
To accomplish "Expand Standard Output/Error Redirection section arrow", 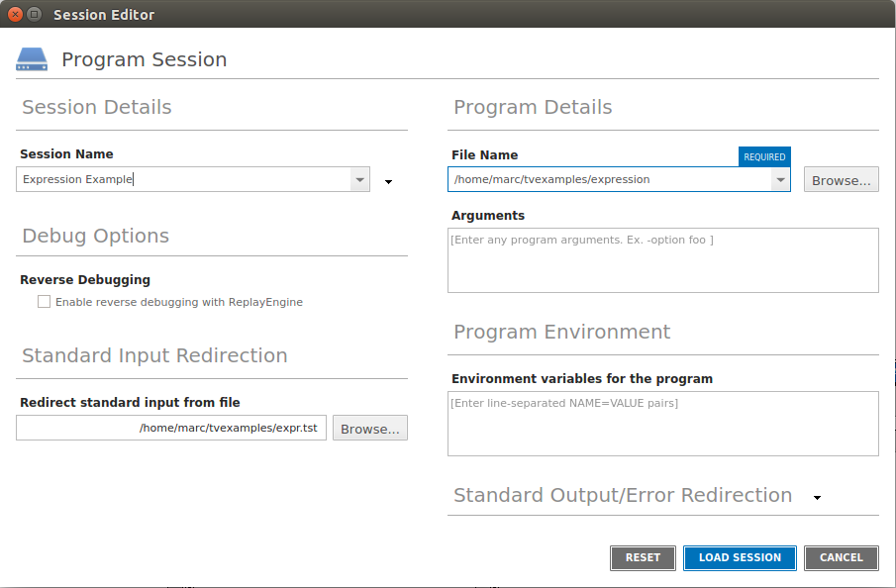I will pos(817,498).
